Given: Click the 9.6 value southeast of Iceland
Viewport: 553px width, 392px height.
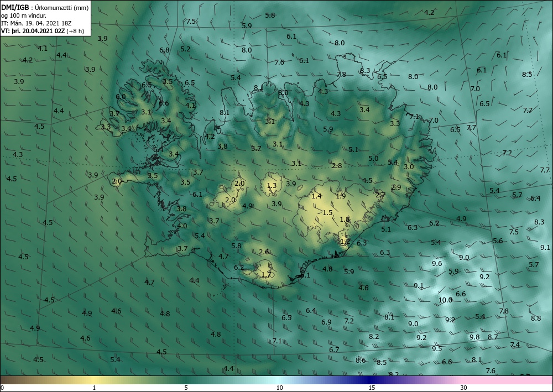Looking at the screenshot, I should pyautogui.click(x=437, y=263).
